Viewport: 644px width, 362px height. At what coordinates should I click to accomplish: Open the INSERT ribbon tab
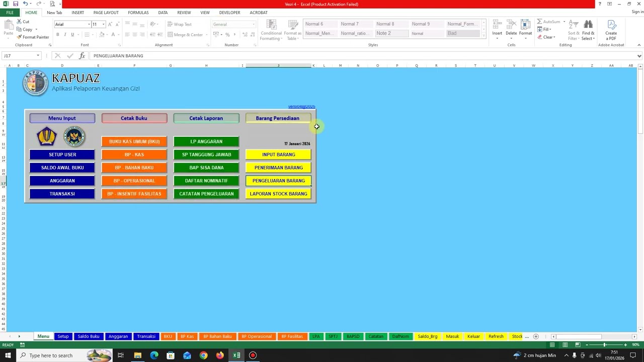(77, 13)
